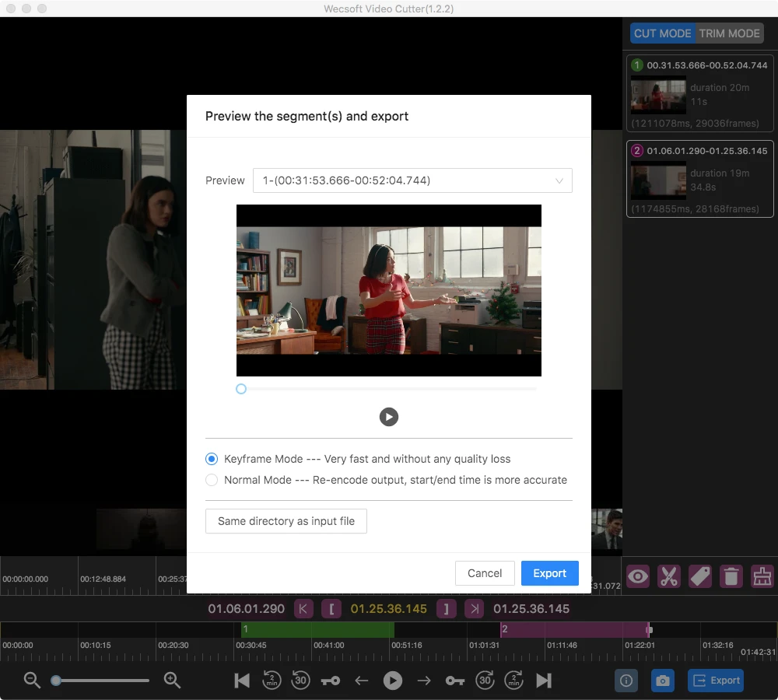Click green segment 1 on timeline

tap(317, 629)
